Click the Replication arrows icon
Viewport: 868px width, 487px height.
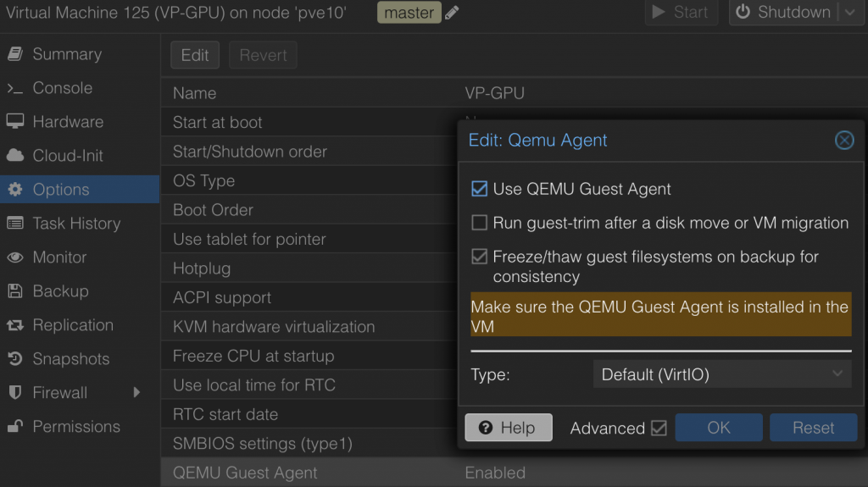(15, 325)
